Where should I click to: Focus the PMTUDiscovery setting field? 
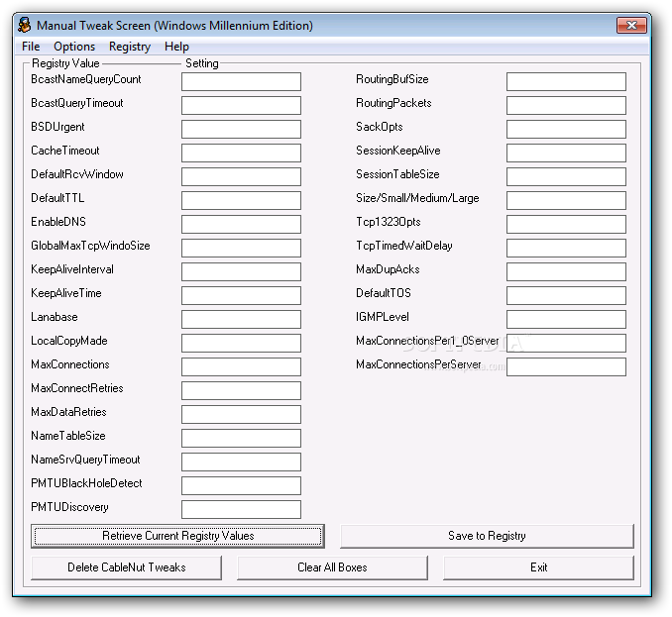[241, 509]
